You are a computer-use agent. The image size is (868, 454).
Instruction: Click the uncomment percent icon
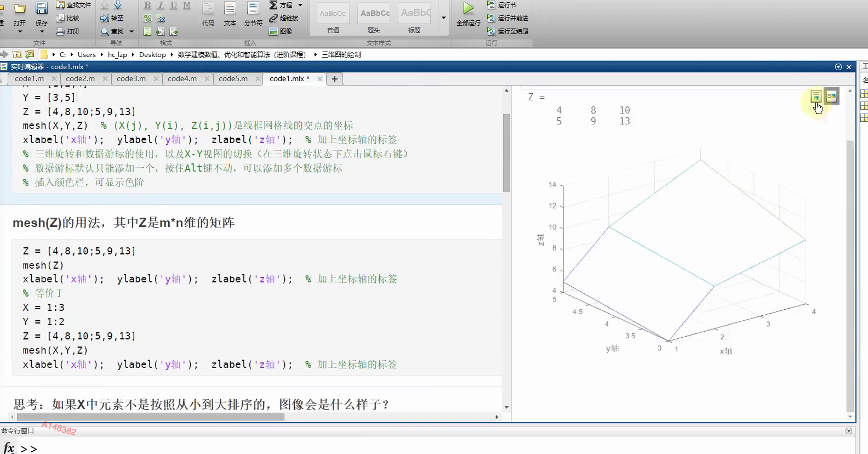point(161,18)
